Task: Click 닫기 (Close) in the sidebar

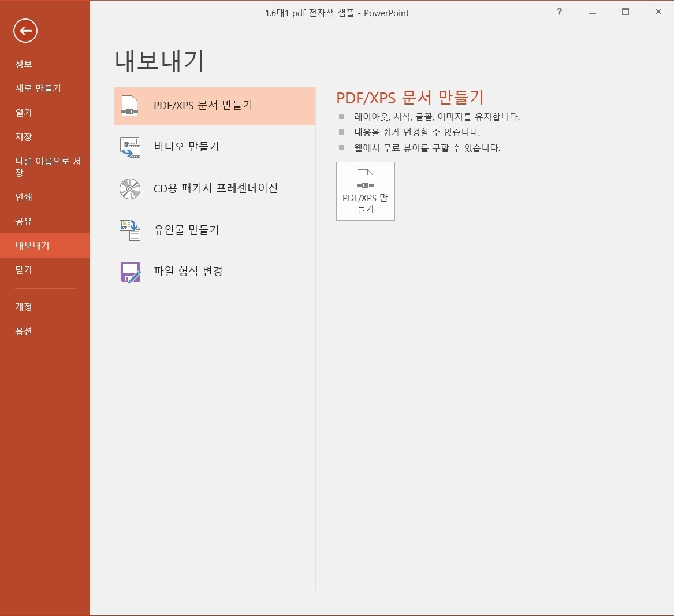Action: [x=23, y=269]
